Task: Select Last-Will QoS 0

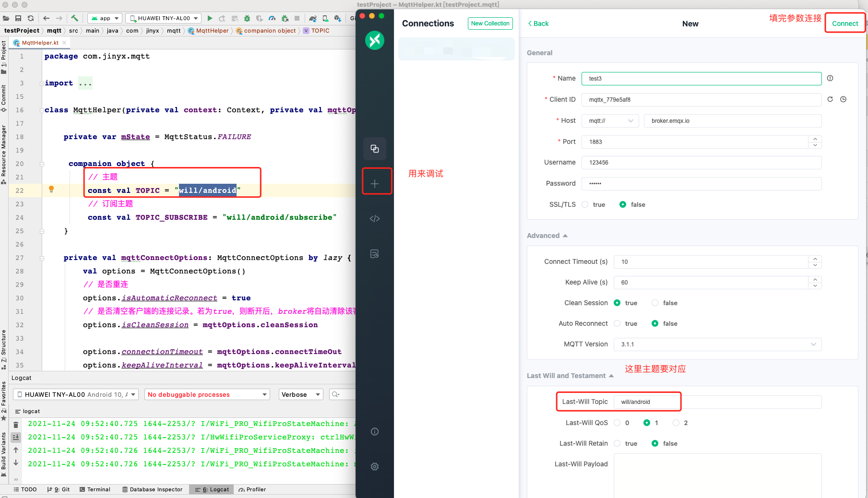Action: 617,423
